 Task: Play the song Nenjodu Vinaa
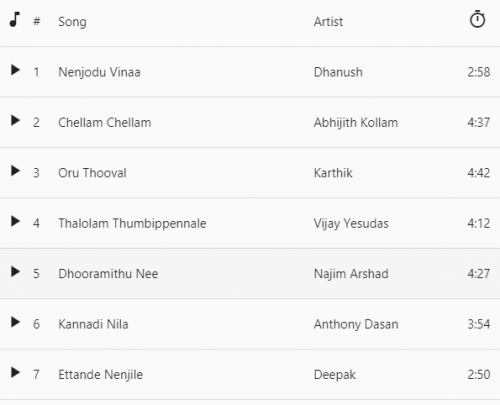click(15, 70)
